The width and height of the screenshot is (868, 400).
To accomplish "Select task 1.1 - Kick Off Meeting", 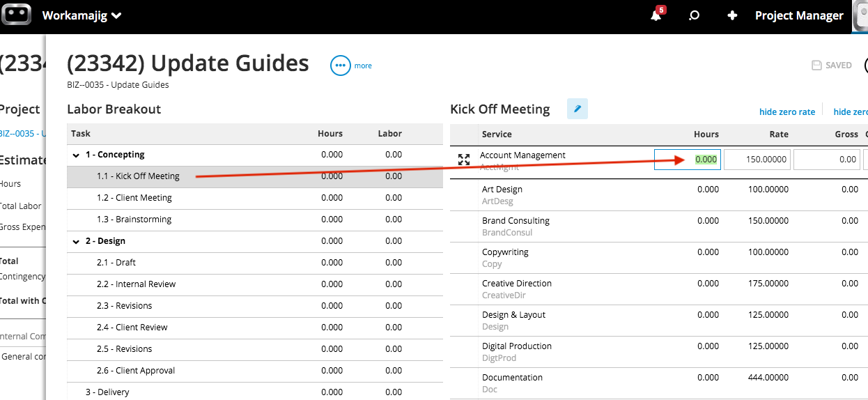I will 255,176.
